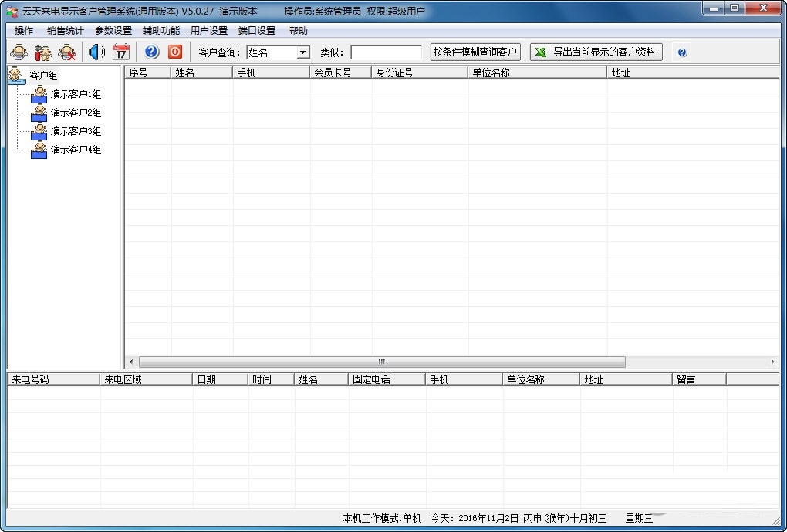This screenshot has height=532, width=787.
Task: Click the edit customer icon with red tool
Action: tap(43, 52)
